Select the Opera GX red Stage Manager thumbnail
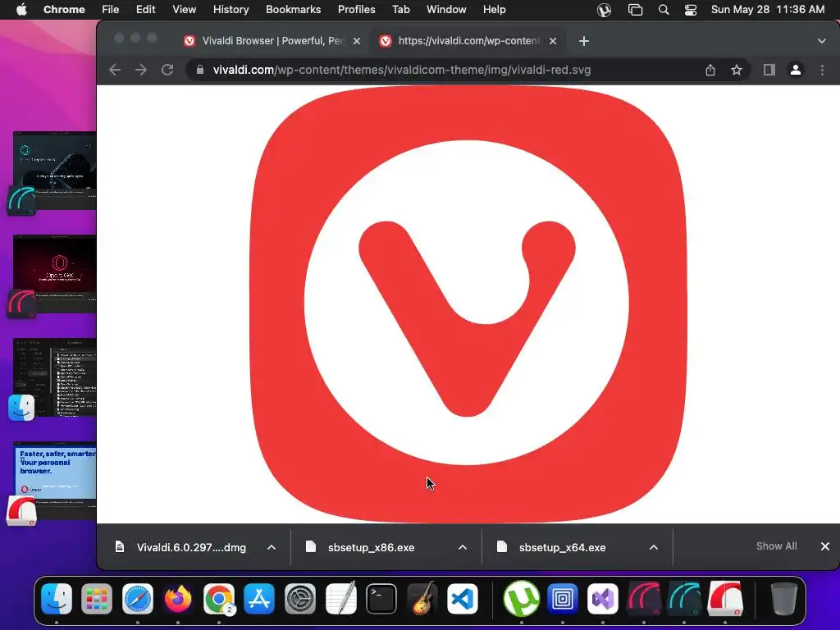Viewport: 840px width, 630px height. tap(55, 273)
